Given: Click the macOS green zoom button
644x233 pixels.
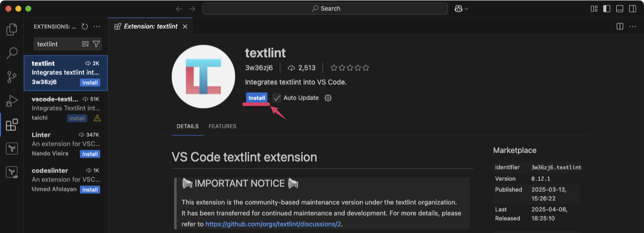Looking at the screenshot, I should click(x=28, y=8).
